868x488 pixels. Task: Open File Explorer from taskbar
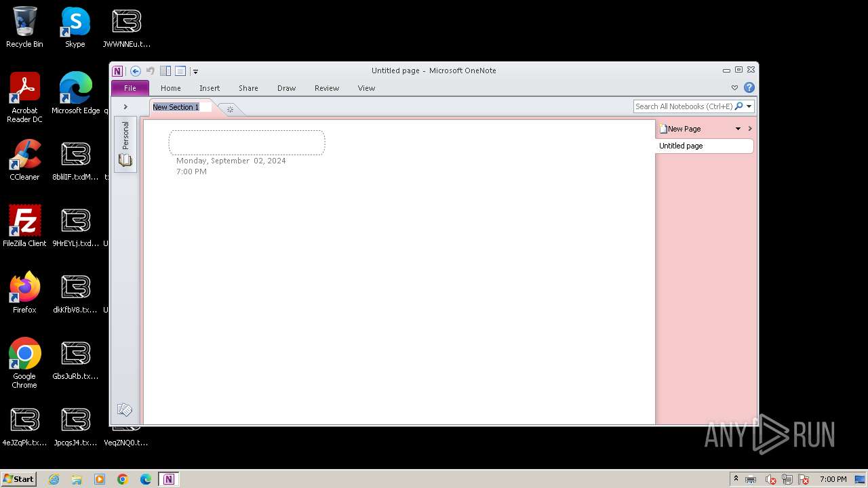point(77,479)
